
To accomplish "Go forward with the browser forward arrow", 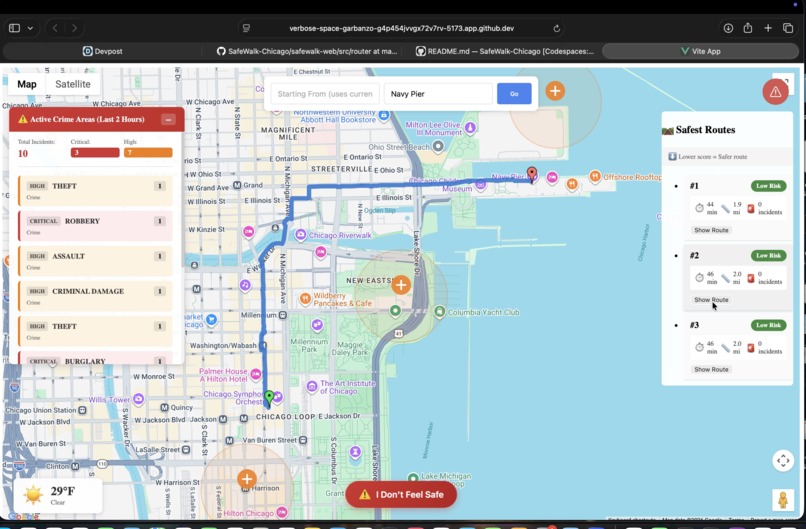I will pyautogui.click(x=75, y=28).
